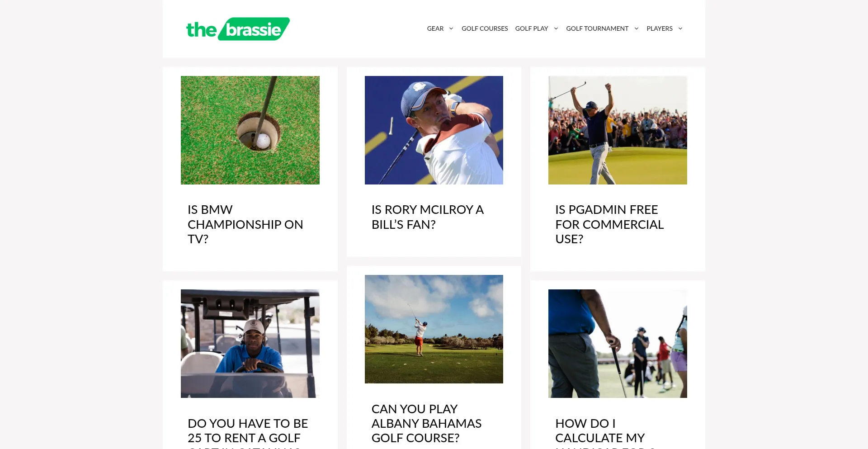Read 'Is BMW Championship on TV?' article
This screenshot has height=449, width=868.
point(245,224)
